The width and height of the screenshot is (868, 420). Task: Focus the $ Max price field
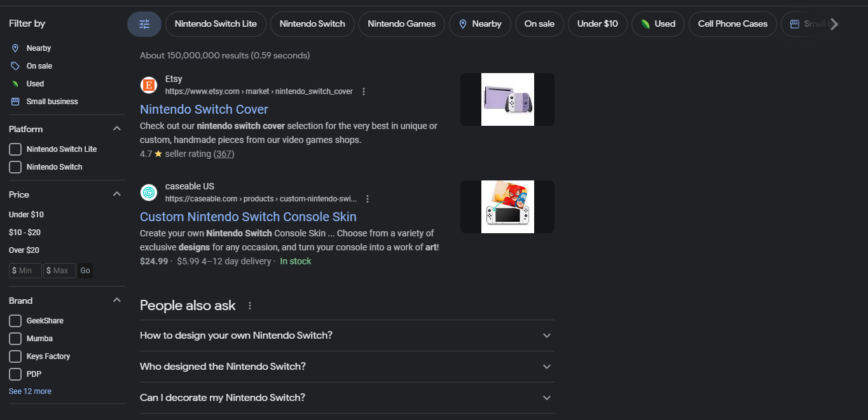(60, 271)
